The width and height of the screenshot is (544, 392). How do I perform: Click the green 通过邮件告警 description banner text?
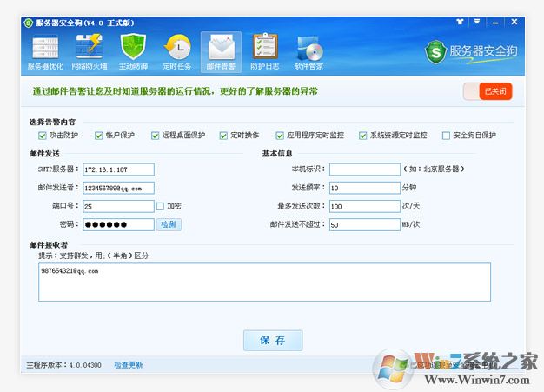coord(176,91)
